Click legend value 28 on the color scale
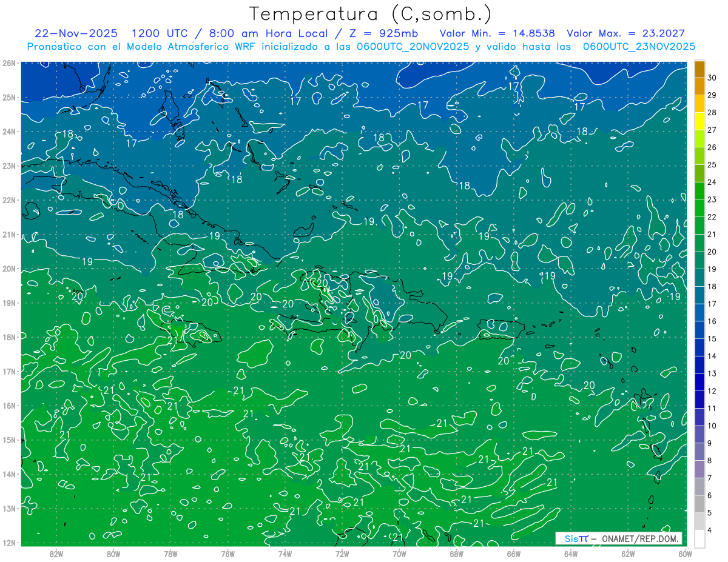The height and width of the screenshot is (562, 728). coord(712,112)
